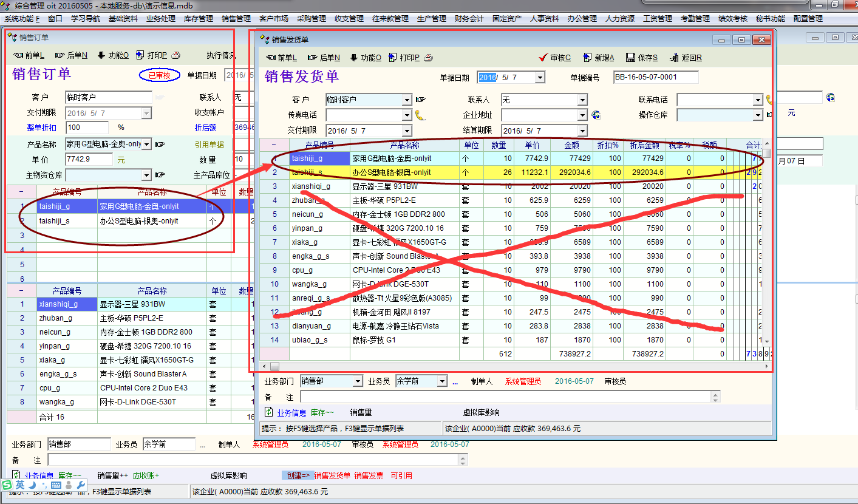This screenshot has height=504, width=858.
Task: Click the 返回R return icon
Action: pos(674,58)
